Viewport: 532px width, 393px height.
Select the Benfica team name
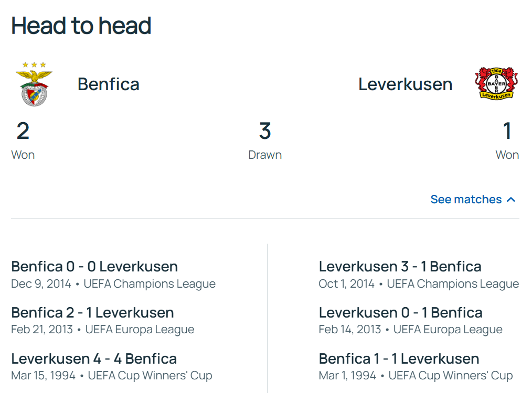click(109, 84)
